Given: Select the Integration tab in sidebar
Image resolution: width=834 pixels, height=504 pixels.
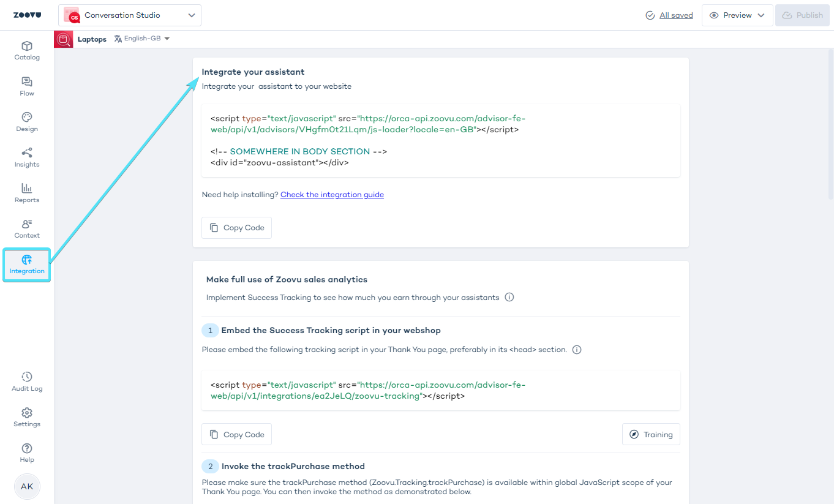Looking at the screenshot, I should 27,265.
